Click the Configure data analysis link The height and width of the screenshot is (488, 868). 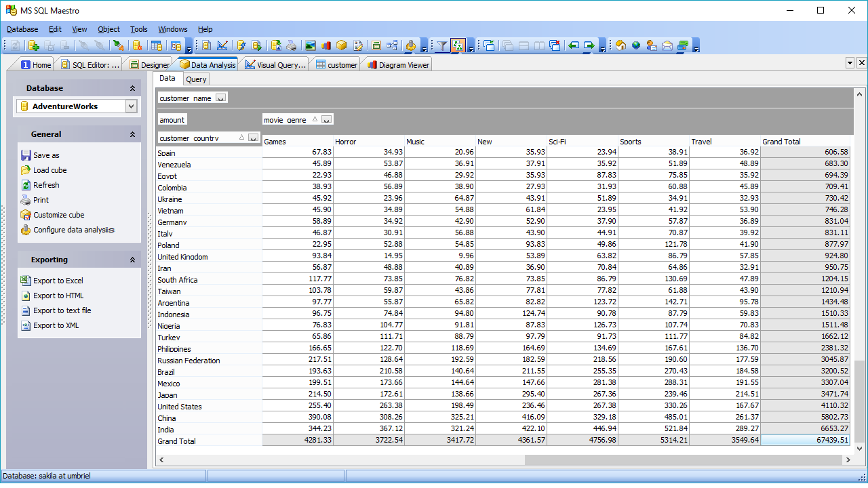(74, 230)
